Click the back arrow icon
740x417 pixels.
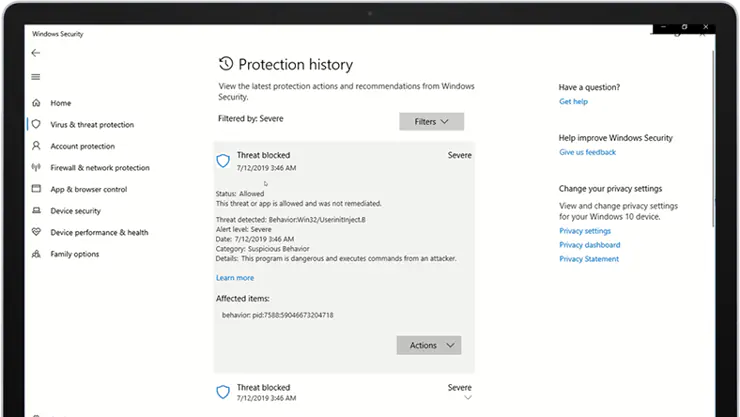pyautogui.click(x=36, y=53)
